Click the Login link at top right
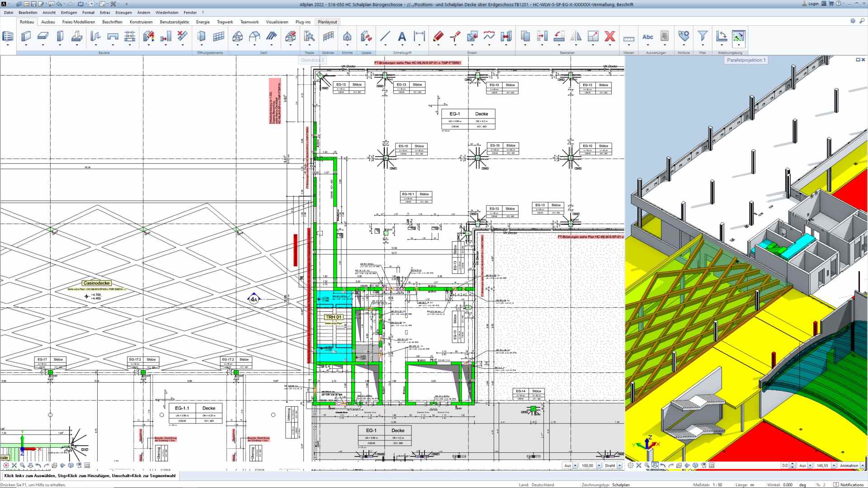 pyautogui.click(x=813, y=4)
